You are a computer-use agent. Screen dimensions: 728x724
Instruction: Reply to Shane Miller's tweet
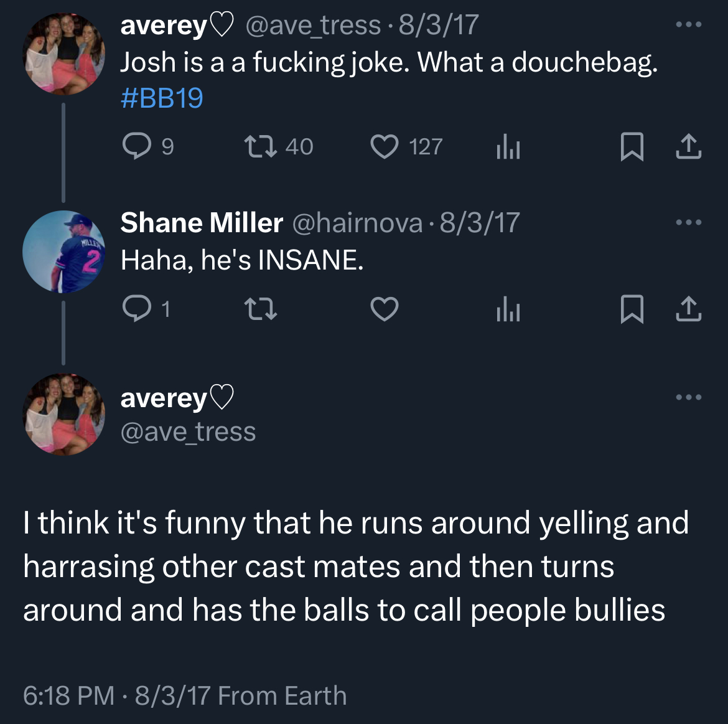pyautogui.click(x=136, y=309)
